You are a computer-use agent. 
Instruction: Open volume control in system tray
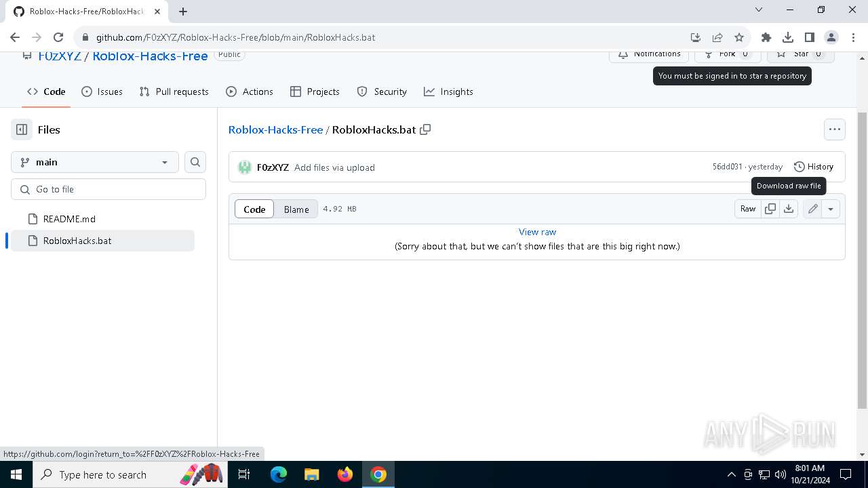tap(780, 474)
